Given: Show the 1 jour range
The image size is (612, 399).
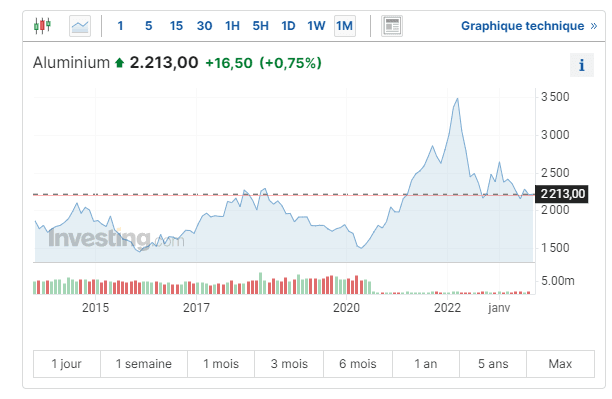Looking at the screenshot, I should point(67,364).
